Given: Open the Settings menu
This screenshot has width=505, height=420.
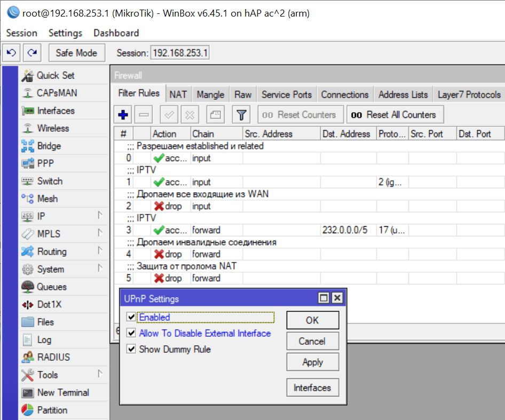Looking at the screenshot, I should (65, 33).
